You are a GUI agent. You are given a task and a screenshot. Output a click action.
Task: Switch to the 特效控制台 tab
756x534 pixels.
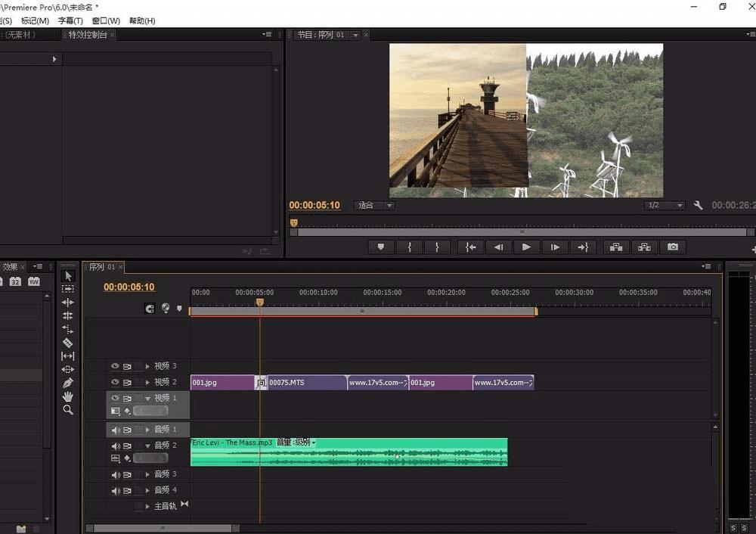pos(88,35)
